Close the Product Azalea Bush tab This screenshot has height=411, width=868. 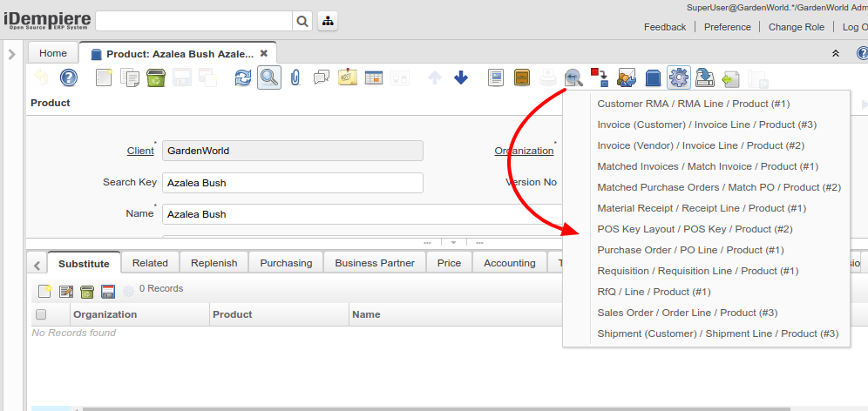point(264,53)
